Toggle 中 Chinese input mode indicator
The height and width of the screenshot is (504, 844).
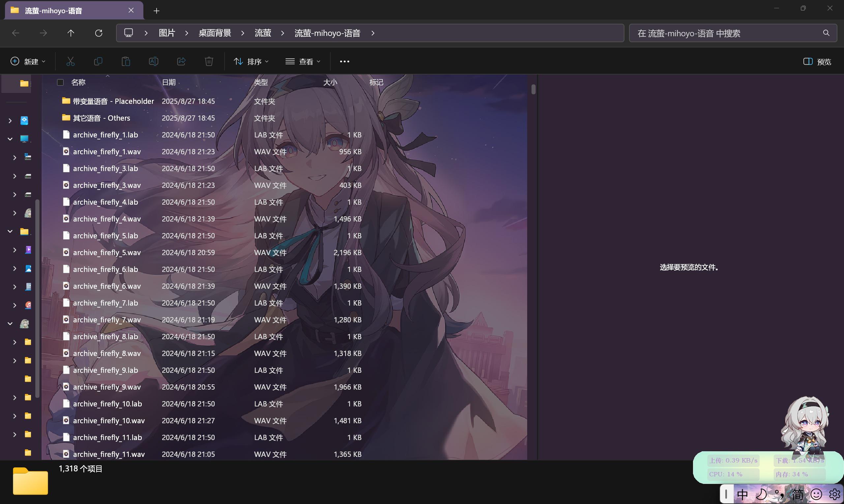[x=742, y=494]
